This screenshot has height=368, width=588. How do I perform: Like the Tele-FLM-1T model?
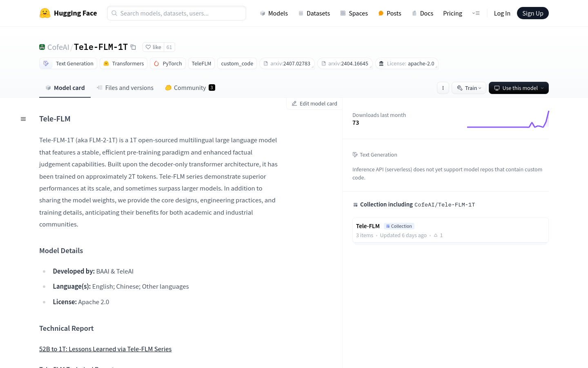click(x=154, y=47)
